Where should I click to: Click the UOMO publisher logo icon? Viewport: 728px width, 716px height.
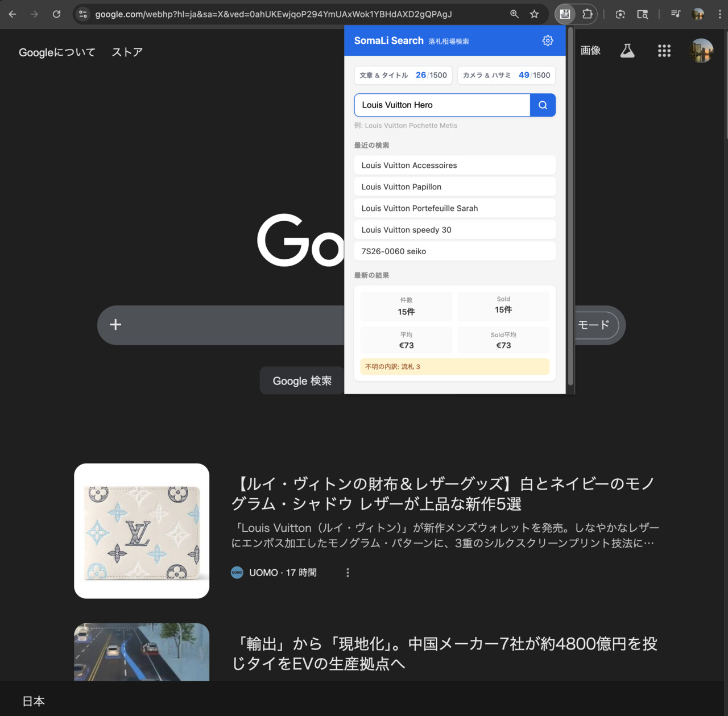click(x=237, y=573)
